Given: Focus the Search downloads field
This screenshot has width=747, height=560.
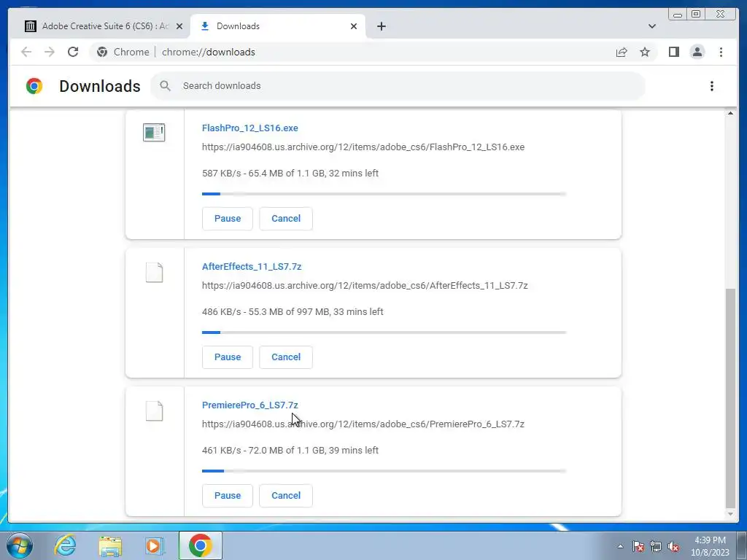Looking at the screenshot, I should [x=398, y=86].
